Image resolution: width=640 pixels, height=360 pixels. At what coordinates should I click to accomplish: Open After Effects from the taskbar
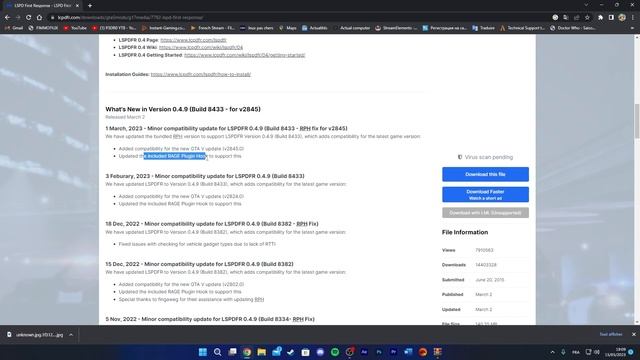[x=364, y=352]
